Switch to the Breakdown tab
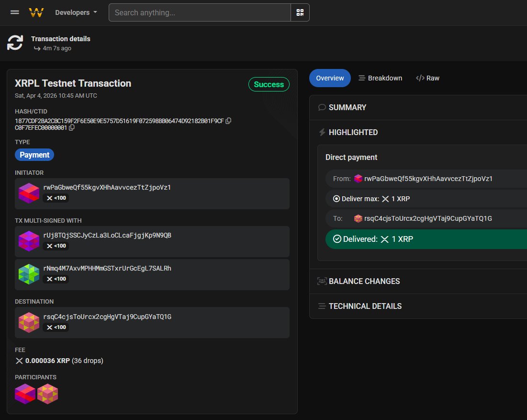The width and height of the screenshot is (527, 420). [380, 78]
